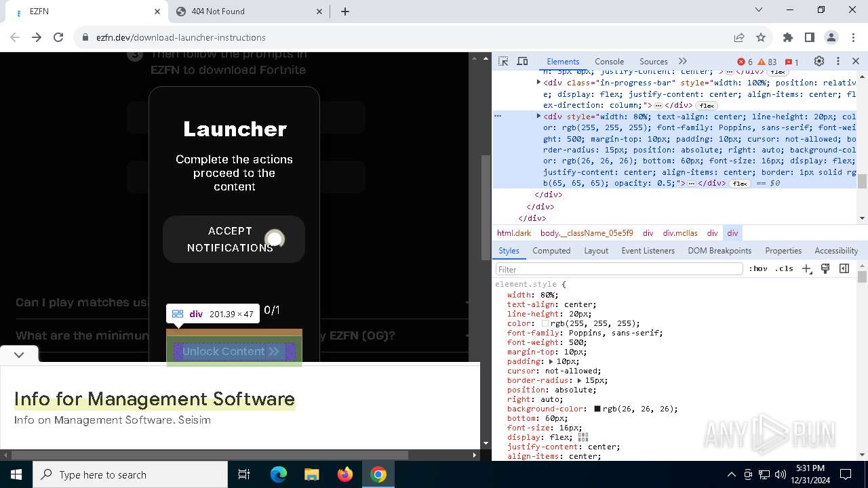The image size is (868, 488).
Task: Expand the selected div style node
Action: [538, 116]
